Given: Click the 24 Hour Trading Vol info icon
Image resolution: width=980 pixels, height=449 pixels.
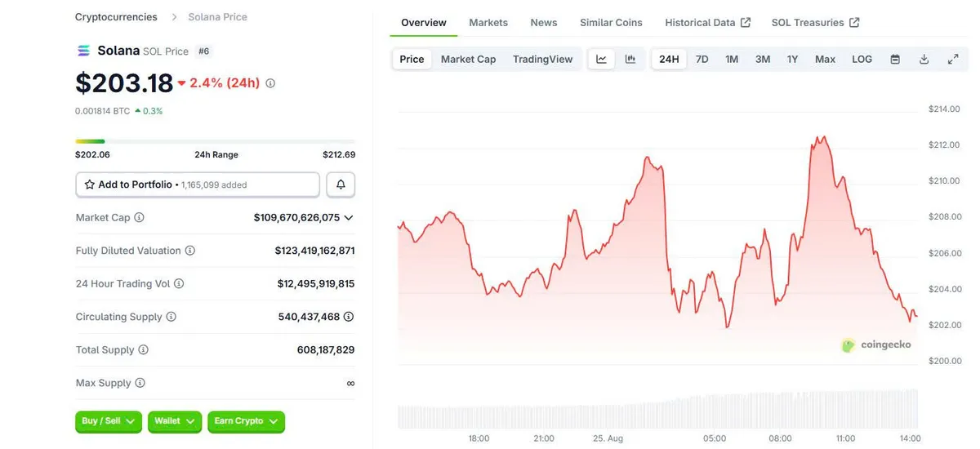Looking at the screenshot, I should click(179, 283).
